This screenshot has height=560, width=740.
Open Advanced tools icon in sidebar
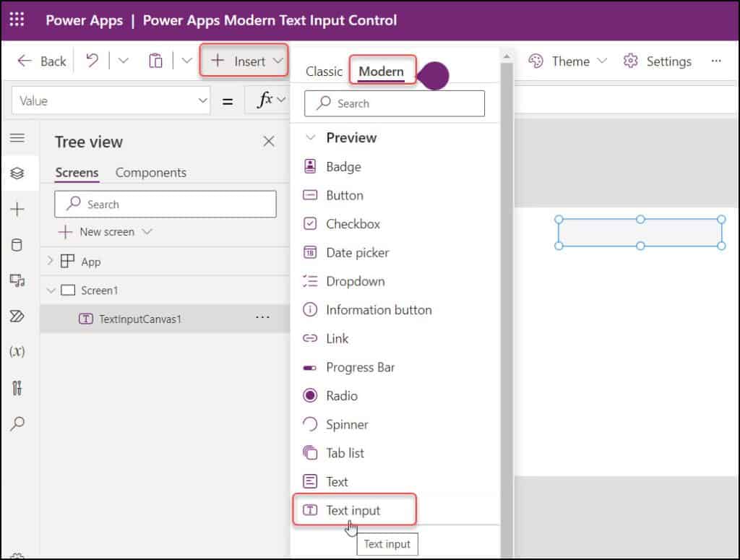pos(17,388)
